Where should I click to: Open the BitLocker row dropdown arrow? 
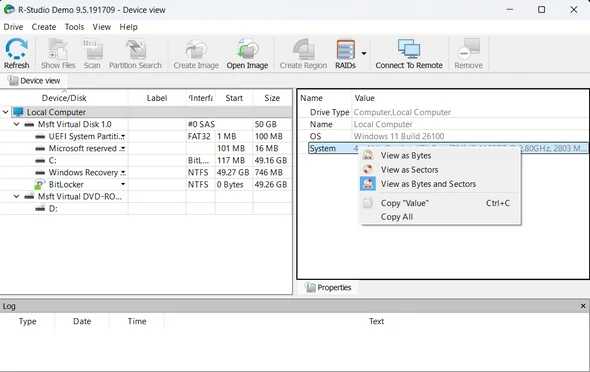[x=123, y=184]
